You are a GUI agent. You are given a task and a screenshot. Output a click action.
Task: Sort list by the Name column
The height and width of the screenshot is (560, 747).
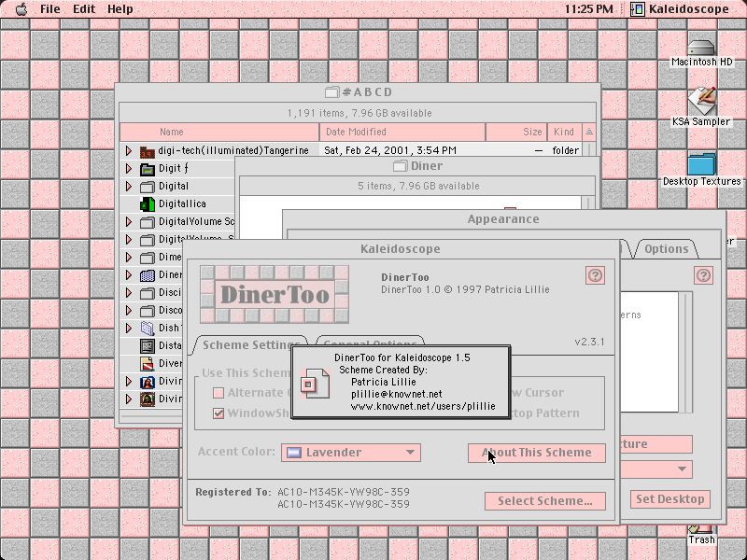(219, 132)
